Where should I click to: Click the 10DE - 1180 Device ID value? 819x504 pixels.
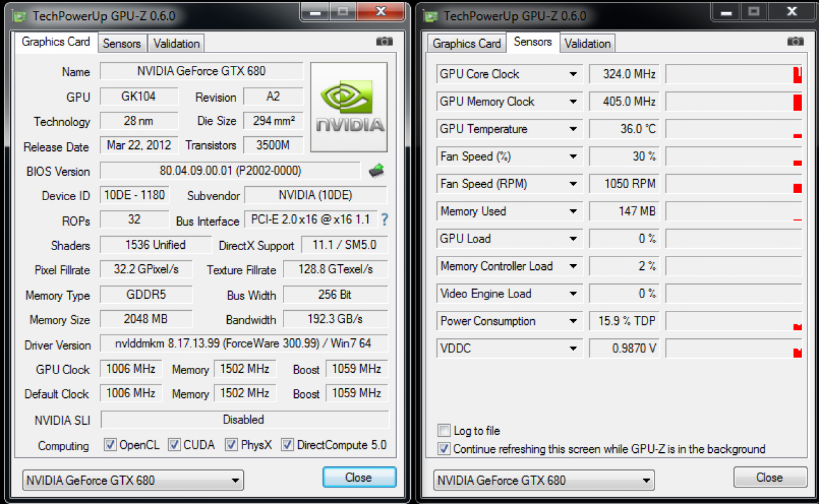coord(134,195)
